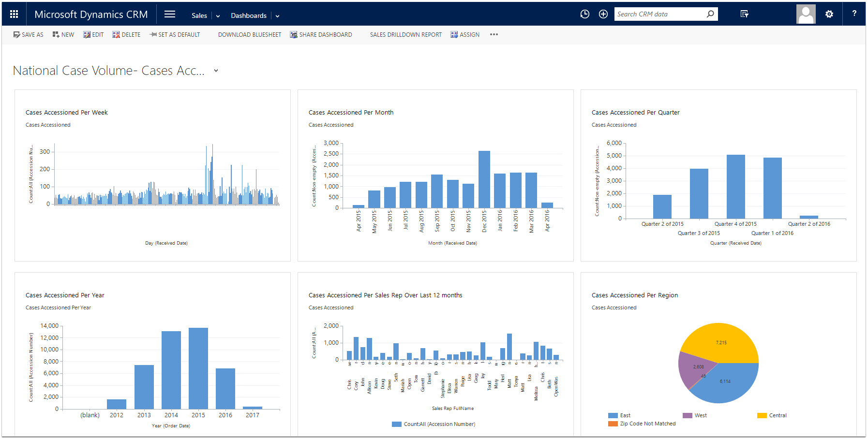Open the settings gear
The width and height of the screenshot is (868, 439).
[x=829, y=14]
